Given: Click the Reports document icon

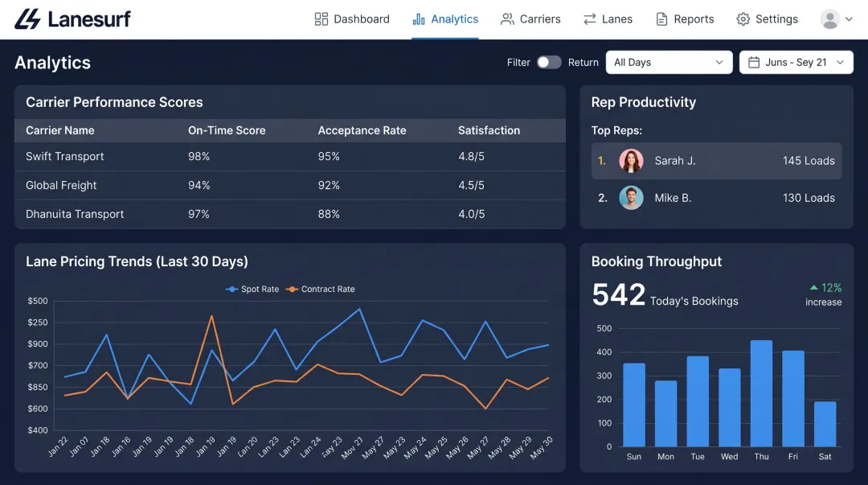Looking at the screenshot, I should coord(661,19).
